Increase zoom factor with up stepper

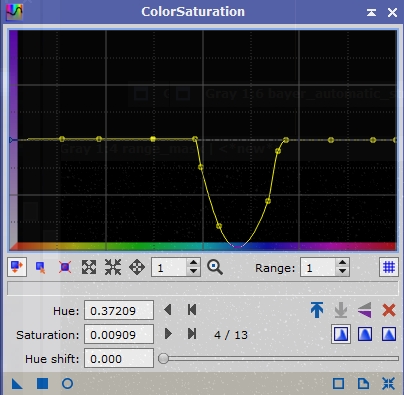click(193, 263)
